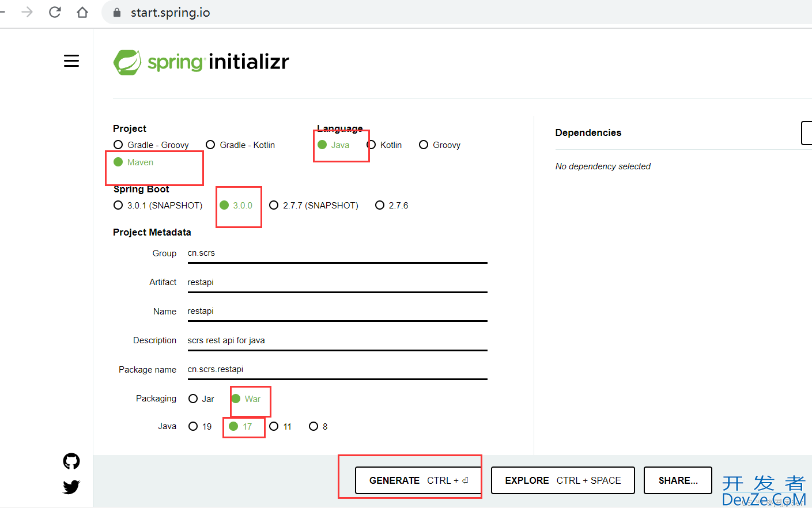The height and width of the screenshot is (512, 812).
Task: Open the GitHub icon link
Action: pyautogui.click(x=71, y=461)
